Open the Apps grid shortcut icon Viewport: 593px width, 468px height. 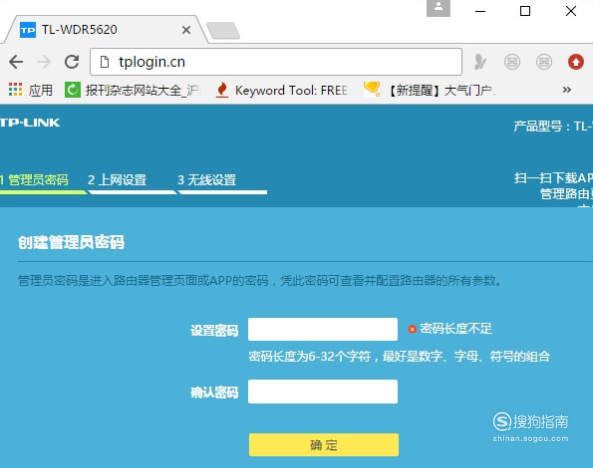pos(16,90)
